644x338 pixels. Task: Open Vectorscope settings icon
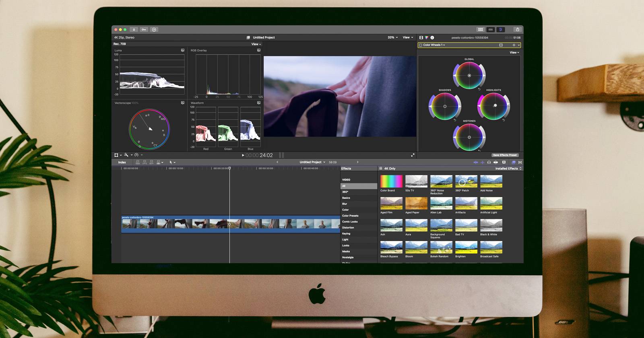(182, 103)
